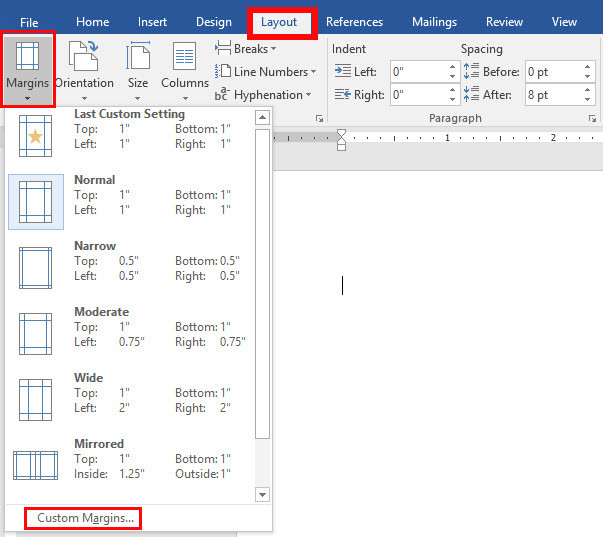Expand the Breaks dropdown

click(x=247, y=49)
